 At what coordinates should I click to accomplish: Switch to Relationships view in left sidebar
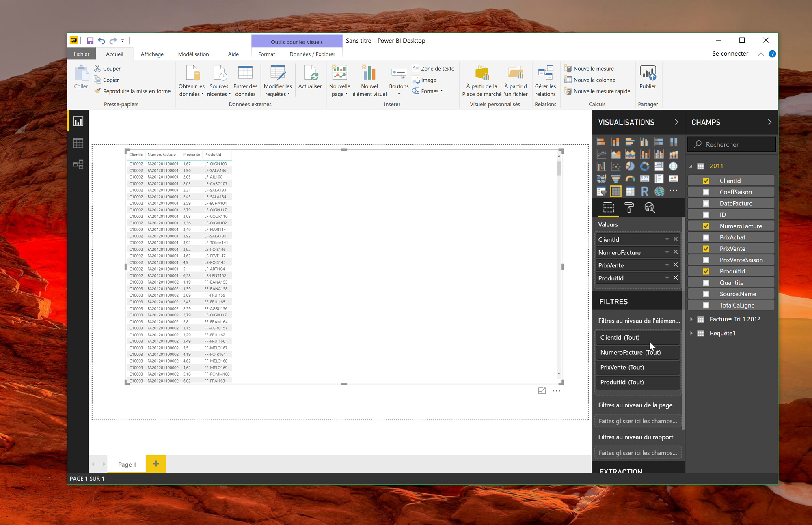click(x=78, y=164)
